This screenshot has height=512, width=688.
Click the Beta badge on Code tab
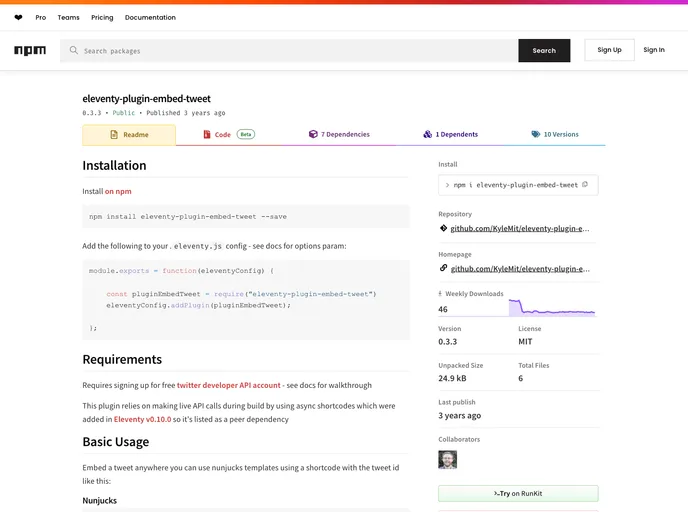point(246,134)
